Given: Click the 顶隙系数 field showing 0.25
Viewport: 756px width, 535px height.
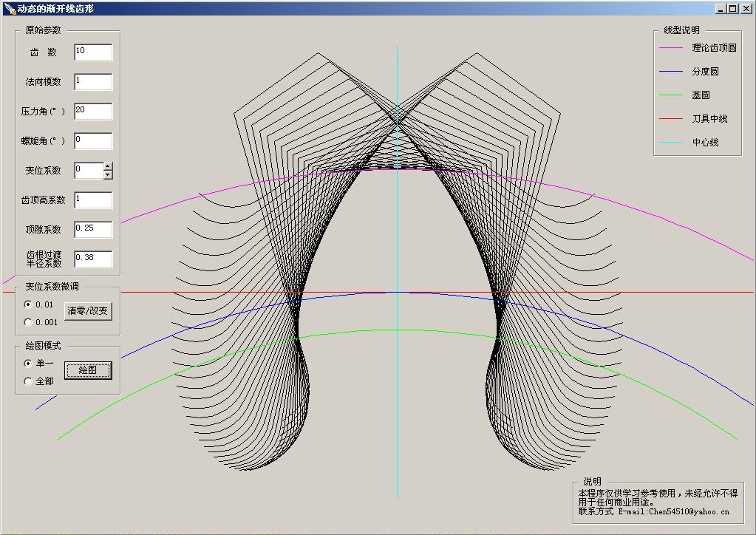Looking at the screenshot, I should pos(94,229).
